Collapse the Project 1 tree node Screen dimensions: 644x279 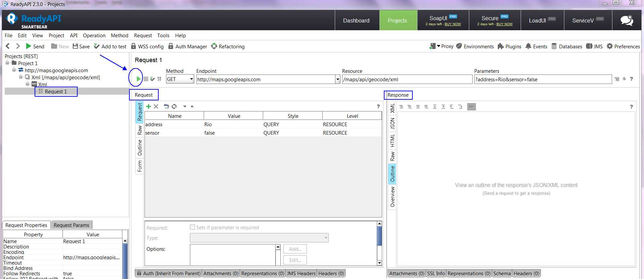[x=7, y=63]
